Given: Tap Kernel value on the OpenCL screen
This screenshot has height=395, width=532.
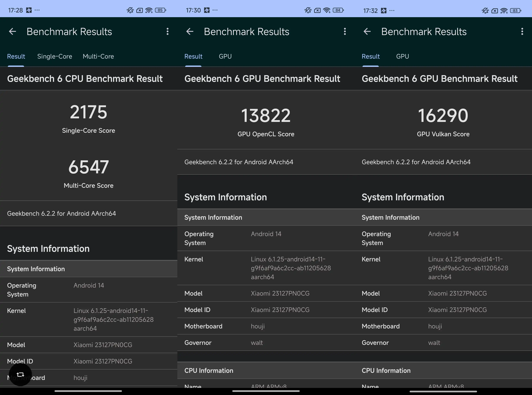Looking at the screenshot, I should pos(291,268).
